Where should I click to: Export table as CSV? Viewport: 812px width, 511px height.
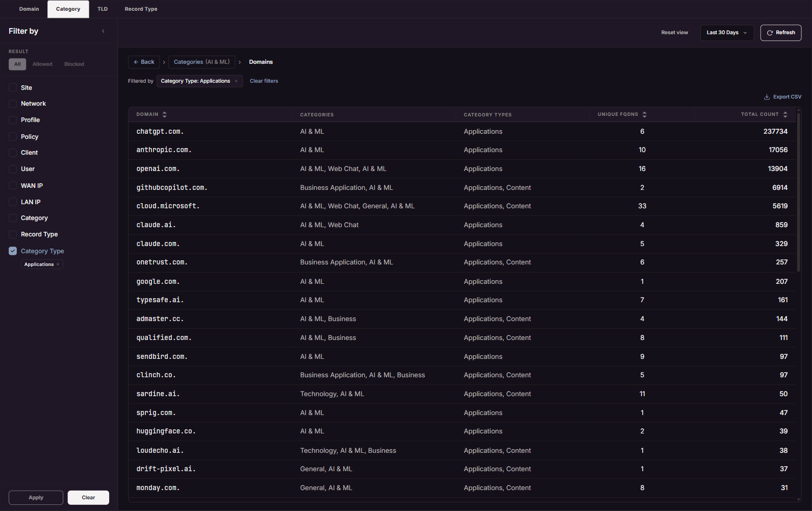[782, 97]
